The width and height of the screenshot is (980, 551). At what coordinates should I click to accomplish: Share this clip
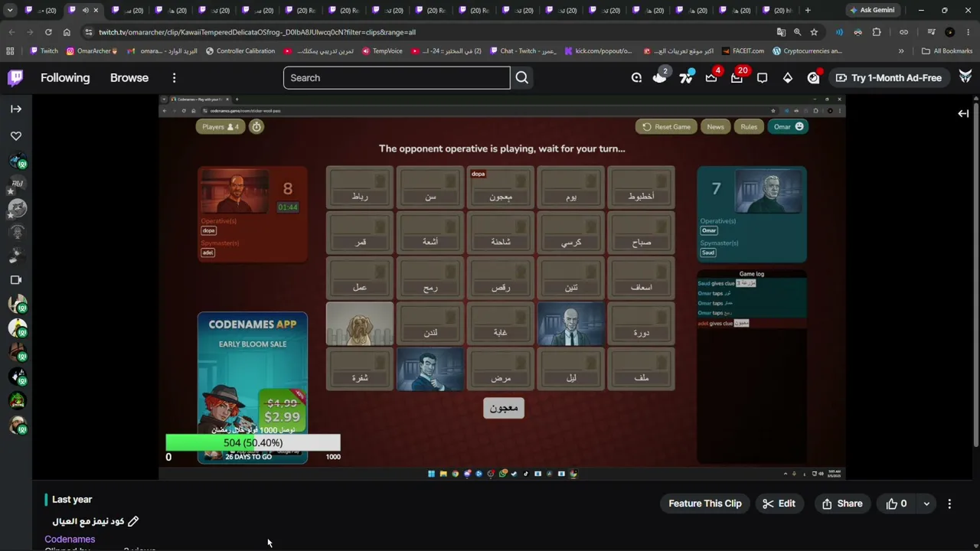(x=842, y=504)
